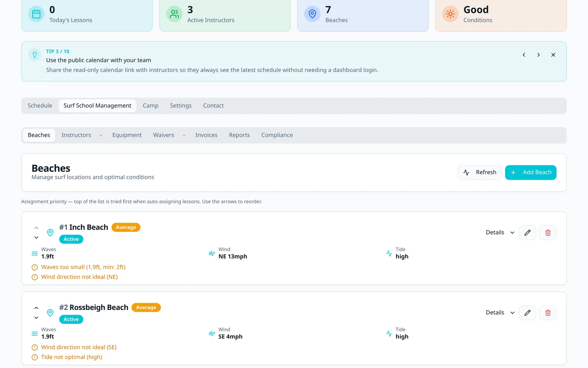Edit Rossbeigh Beach with pencil icon
The height and width of the screenshot is (368, 588).
pos(527,313)
